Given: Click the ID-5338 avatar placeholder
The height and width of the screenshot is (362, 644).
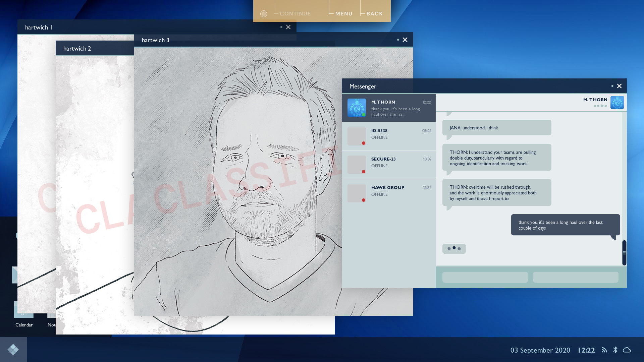Looking at the screenshot, I should coord(357,136).
